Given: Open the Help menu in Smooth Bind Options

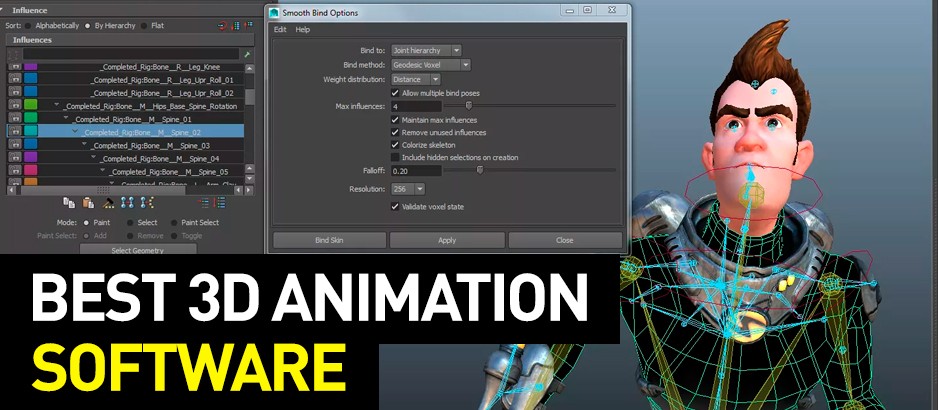Looking at the screenshot, I should pyautogui.click(x=303, y=29).
